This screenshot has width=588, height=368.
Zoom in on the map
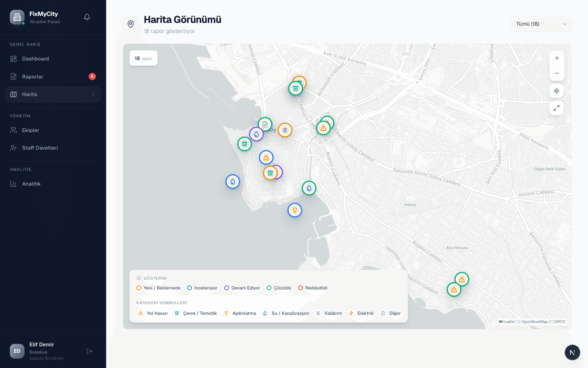point(557,58)
